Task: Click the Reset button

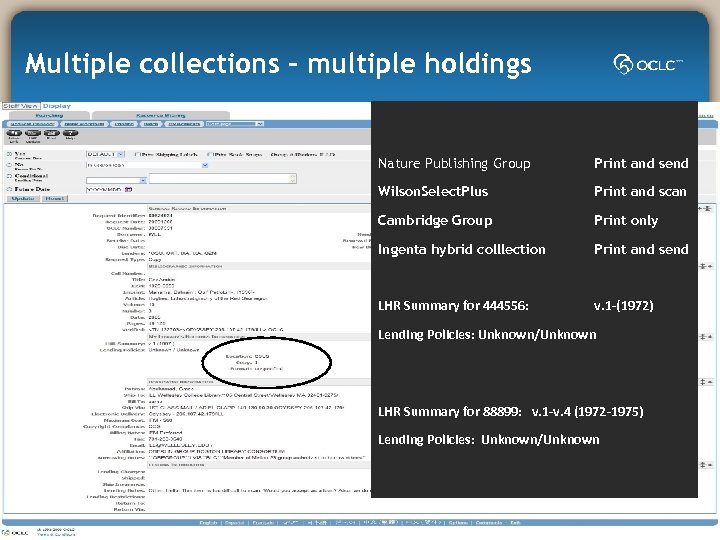Action: pyautogui.click(x=54, y=198)
